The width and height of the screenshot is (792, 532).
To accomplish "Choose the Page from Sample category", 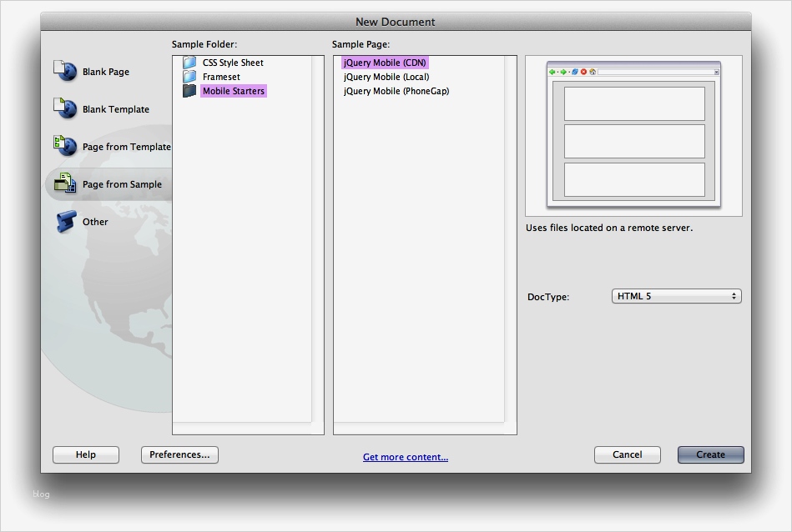I will point(122,184).
